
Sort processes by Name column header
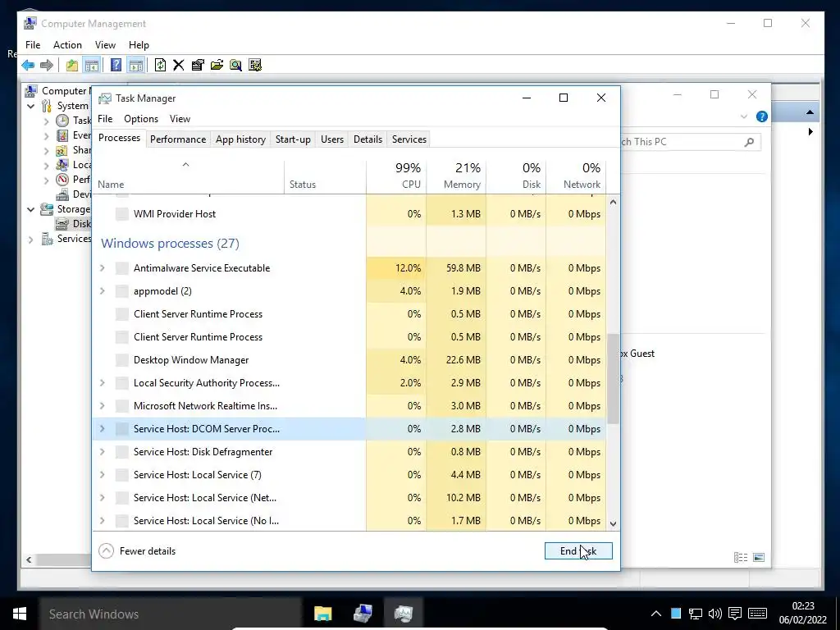click(188, 176)
